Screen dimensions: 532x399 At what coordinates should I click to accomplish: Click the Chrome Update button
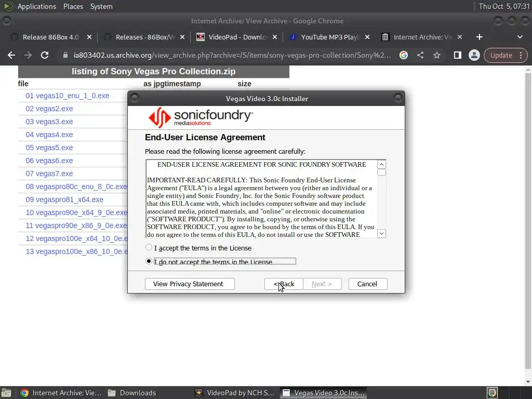(501, 55)
